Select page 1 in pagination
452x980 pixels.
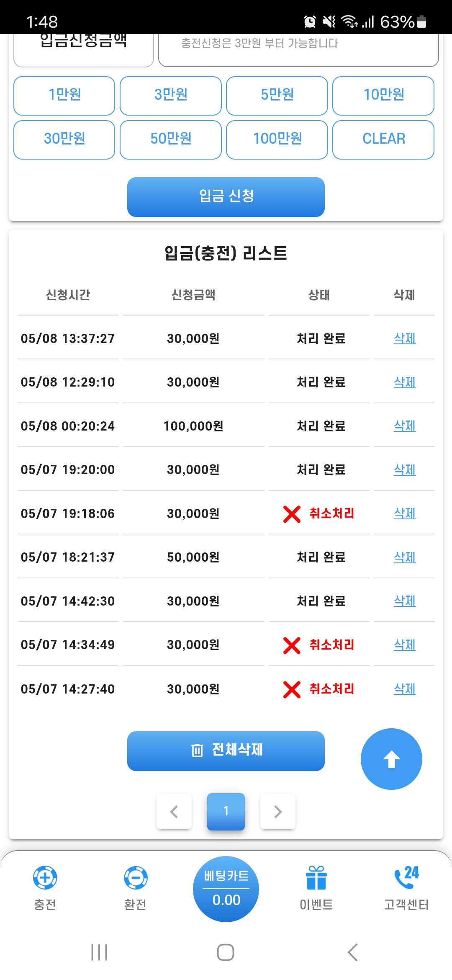(x=226, y=812)
